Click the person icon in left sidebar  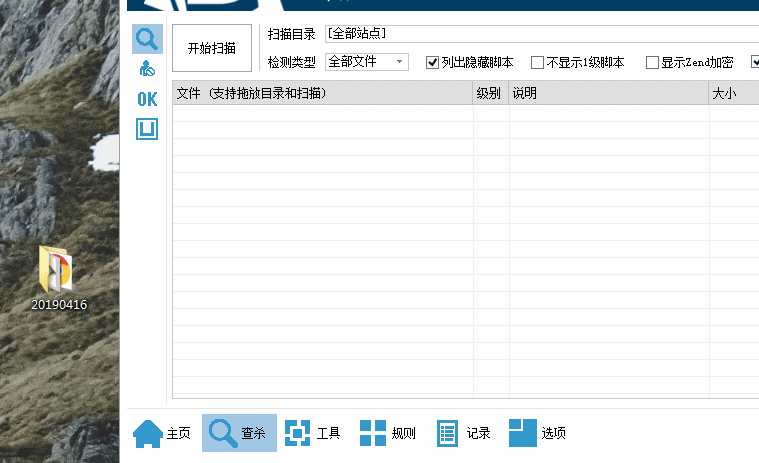click(147, 69)
